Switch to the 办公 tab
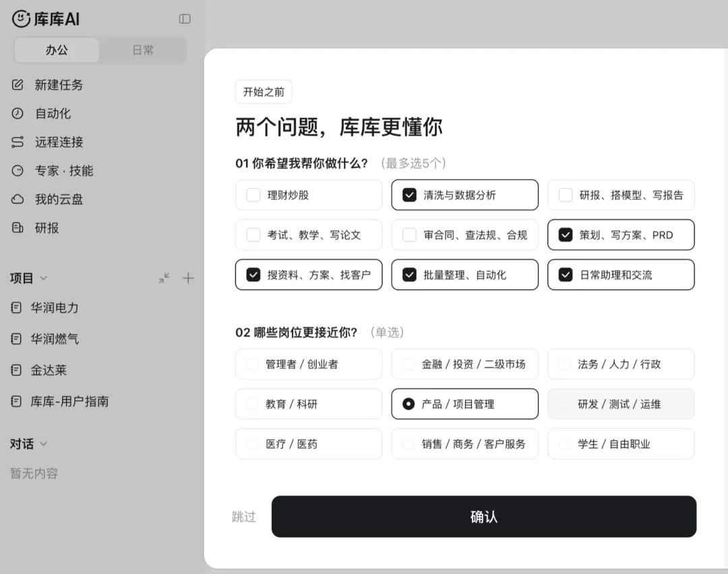Image resolution: width=728 pixels, height=574 pixels. point(57,50)
